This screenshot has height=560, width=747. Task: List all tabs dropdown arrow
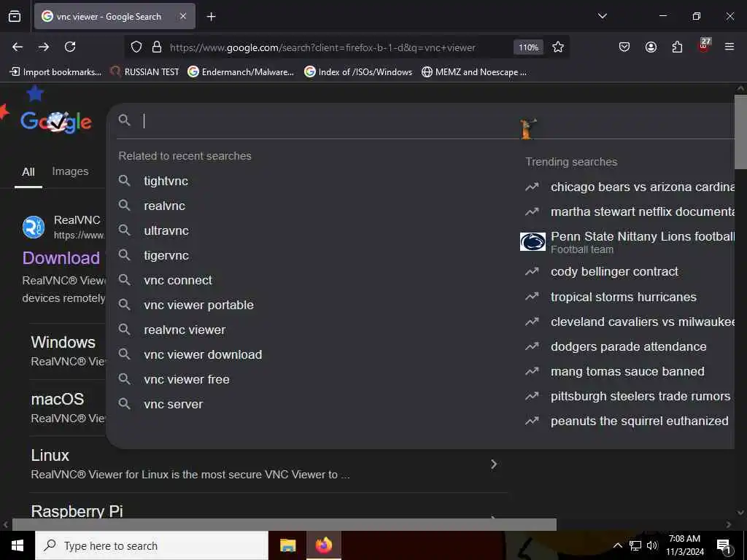coord(603,16)
